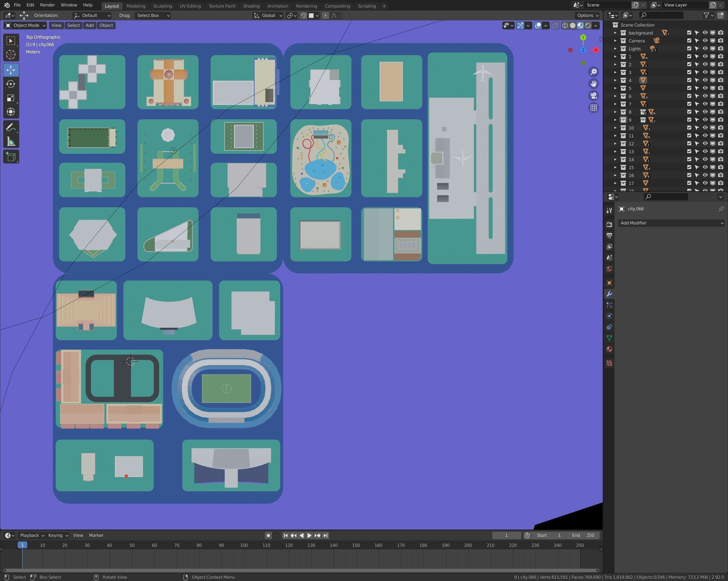Open the Object properties tab
728x581 pixels.
tap(609, 283)
